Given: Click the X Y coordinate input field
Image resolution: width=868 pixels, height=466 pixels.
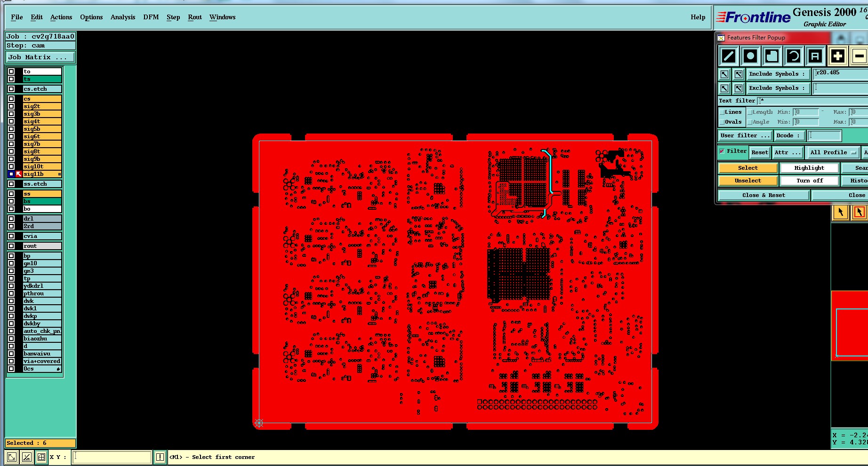Looking at the screenshot, I should (x=112, y=457).
